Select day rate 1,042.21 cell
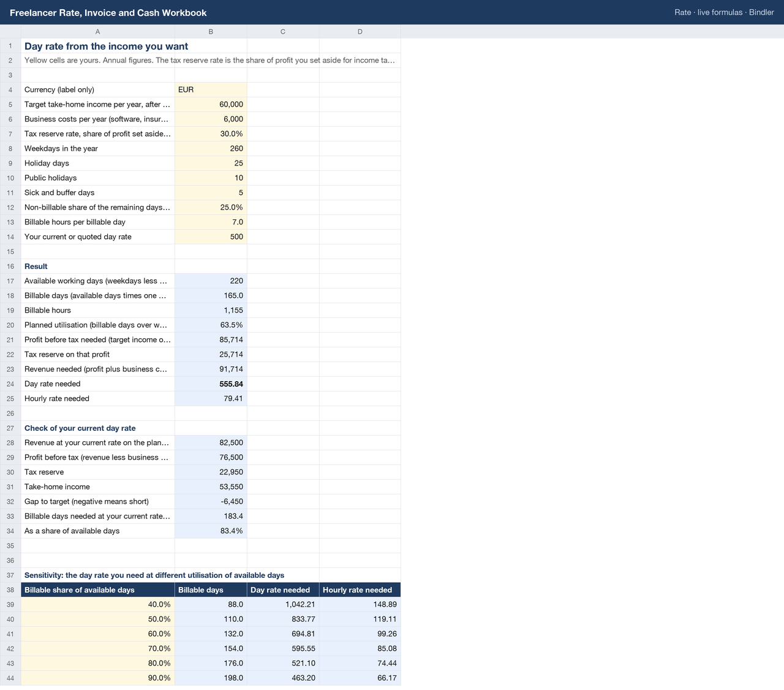This screenshot has height=690, width=784. (283, 604)
